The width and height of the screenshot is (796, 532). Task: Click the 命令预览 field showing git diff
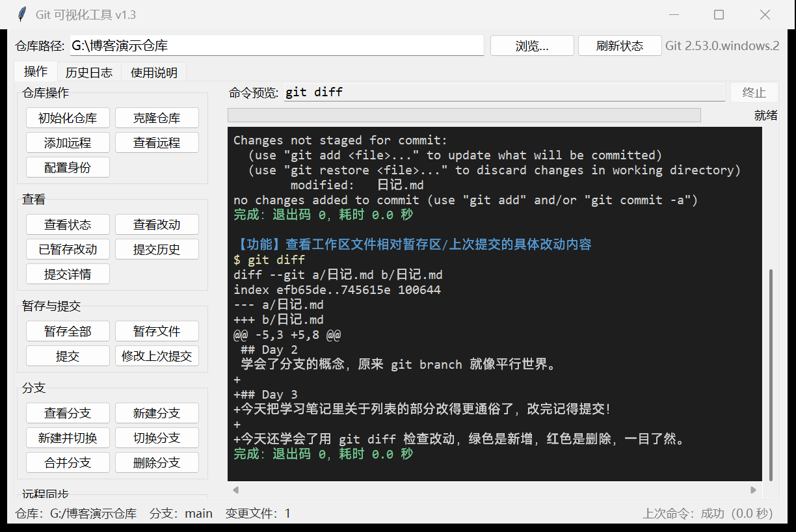tap(504, 92)
